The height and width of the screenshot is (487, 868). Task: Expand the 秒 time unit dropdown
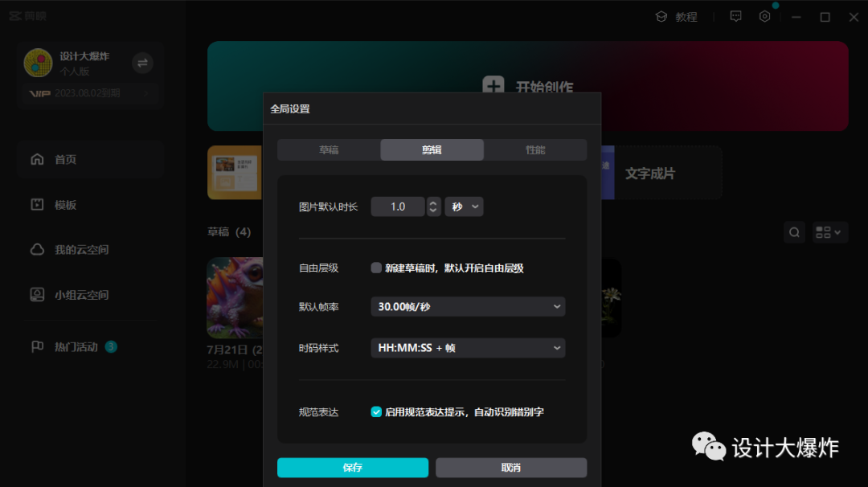point(465,207)
